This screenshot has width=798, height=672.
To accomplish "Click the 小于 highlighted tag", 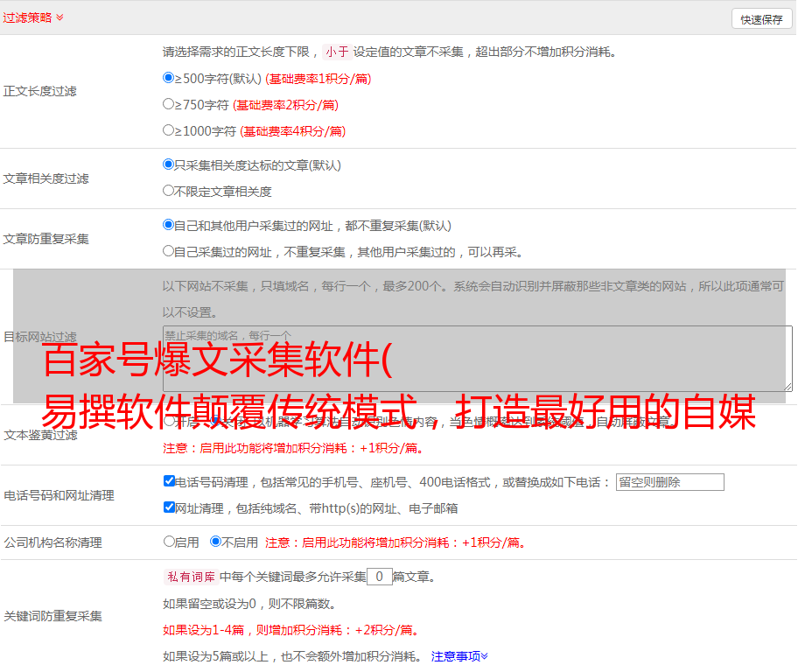I will click(x=338, y=52).
